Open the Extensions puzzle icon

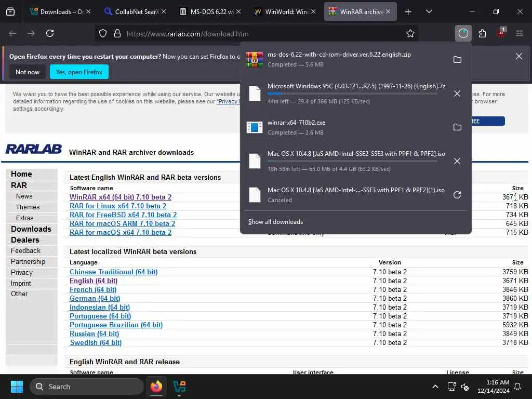[x=482, y=34]
